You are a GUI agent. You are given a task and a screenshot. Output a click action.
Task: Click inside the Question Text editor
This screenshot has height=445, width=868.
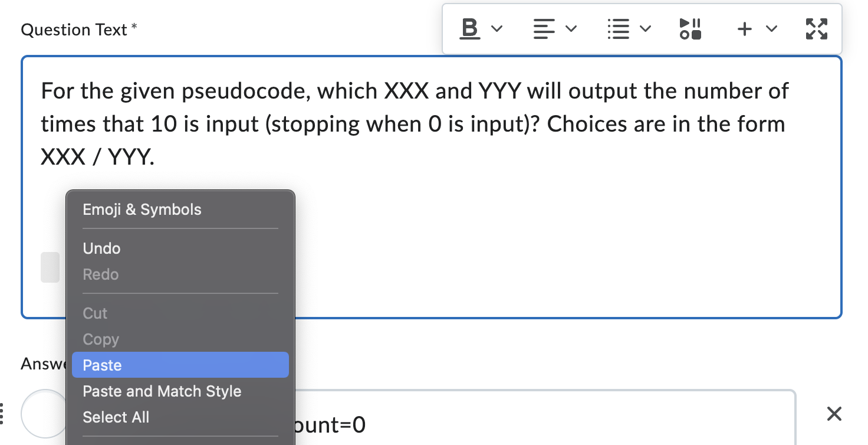(x=531, y=236)
